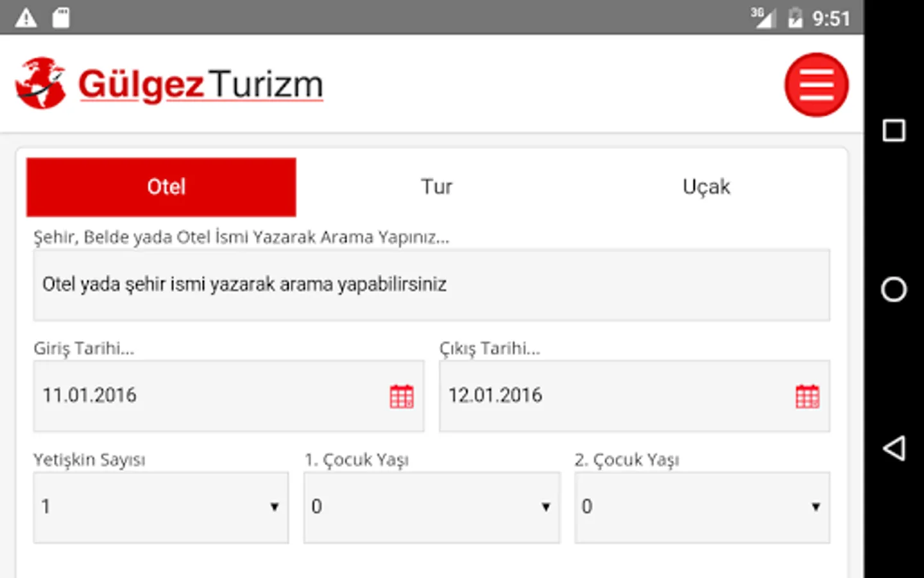Tap the 9:51 clock in status bar
This screenshot has height=578, width=924.
(x=831, y=18)
